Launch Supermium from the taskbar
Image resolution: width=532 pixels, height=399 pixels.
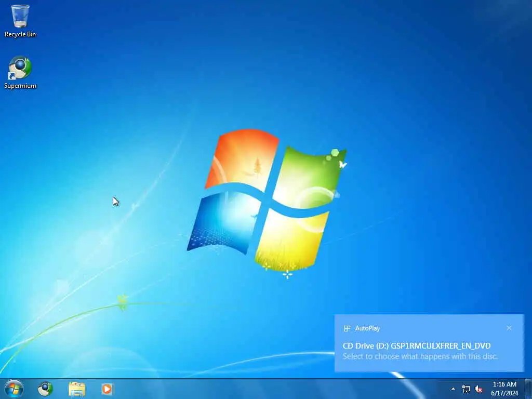click(45, 389)
